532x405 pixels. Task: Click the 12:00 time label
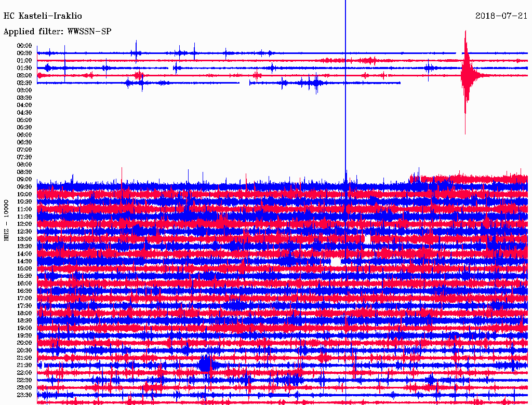(24, 224)
